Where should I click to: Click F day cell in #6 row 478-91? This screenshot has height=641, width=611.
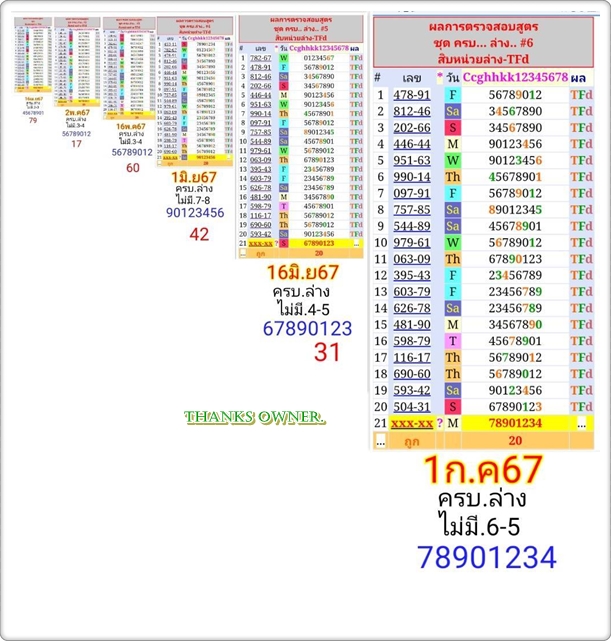(452, 95)
